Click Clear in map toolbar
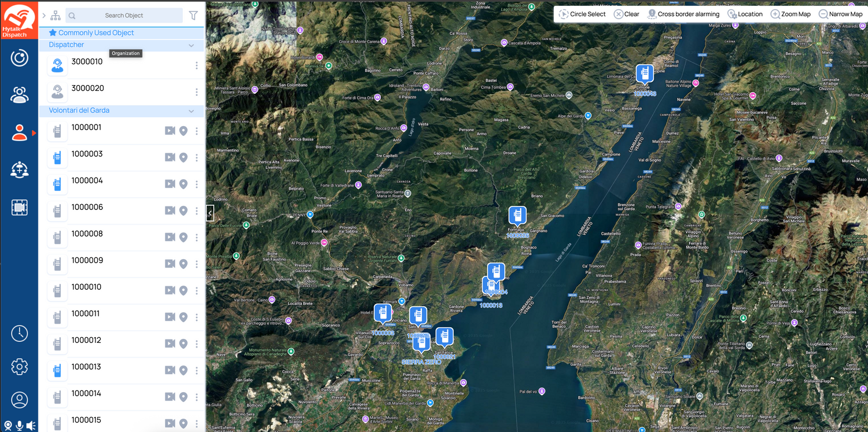Screen dimensions: 868x432 click(x=627, y=14)
